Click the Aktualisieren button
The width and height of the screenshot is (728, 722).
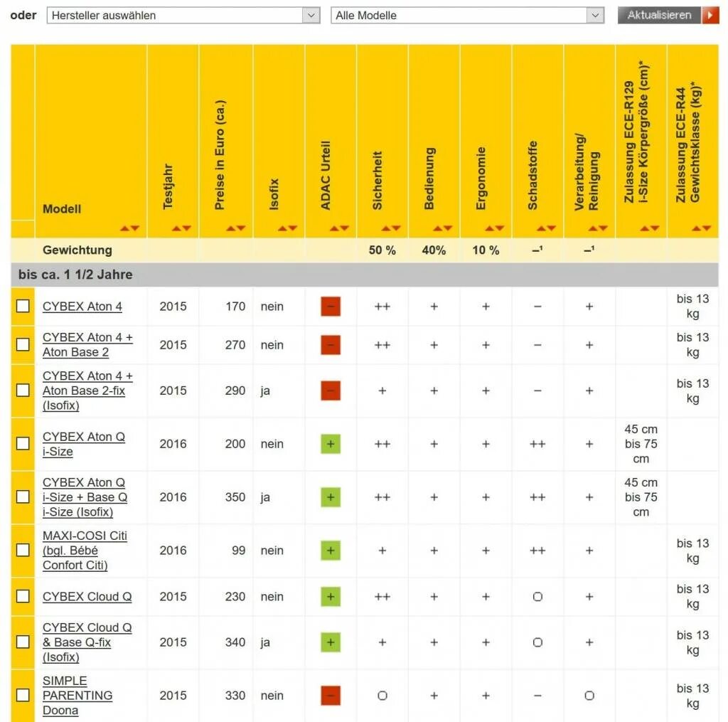(660, 16)
